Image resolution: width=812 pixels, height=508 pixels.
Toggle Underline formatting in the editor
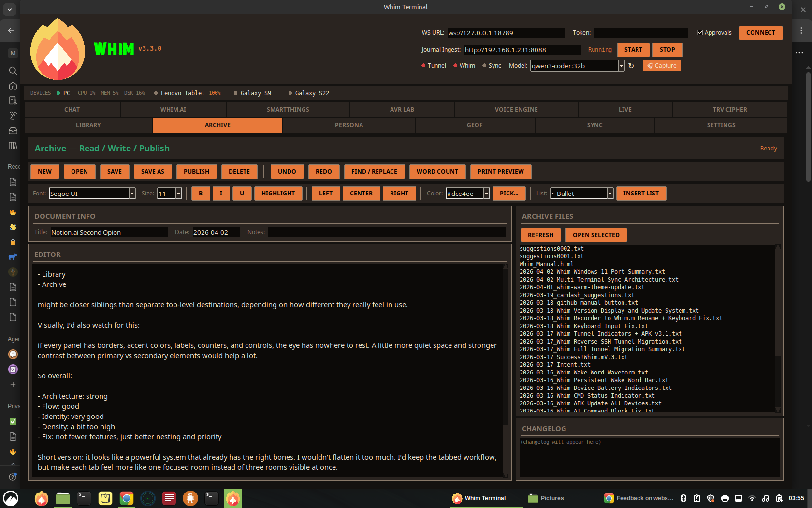[242, 193]
